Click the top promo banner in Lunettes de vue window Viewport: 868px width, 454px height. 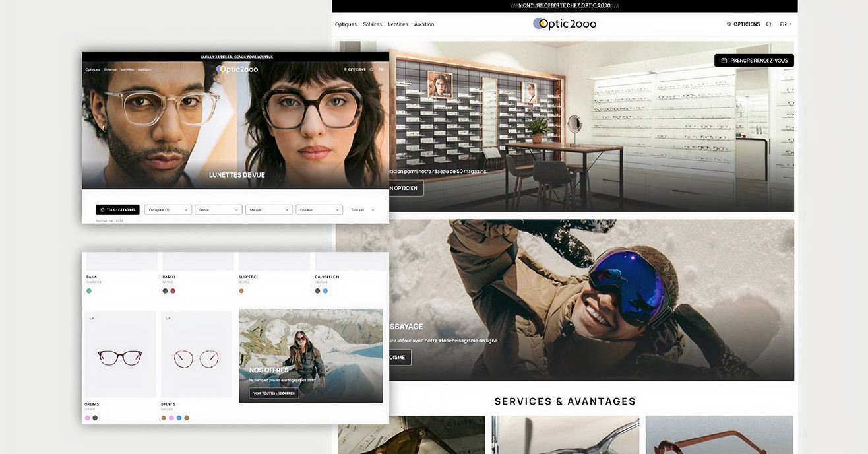(237, 57)
